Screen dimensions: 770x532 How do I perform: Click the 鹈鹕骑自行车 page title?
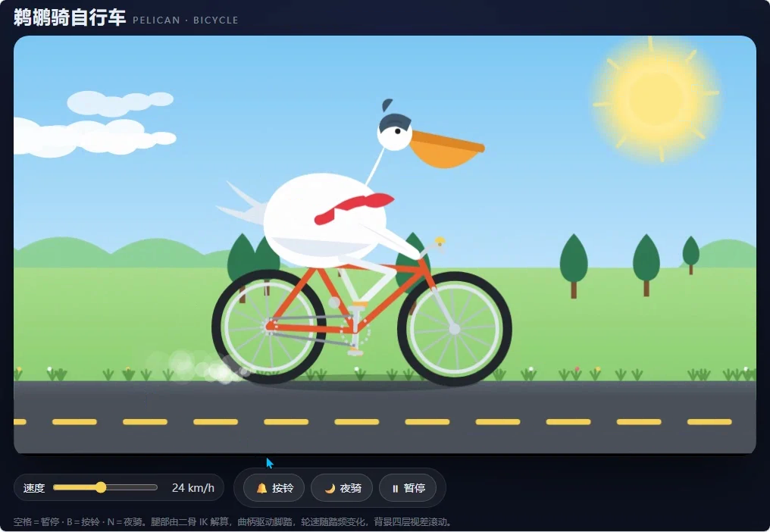click(69, 17)
